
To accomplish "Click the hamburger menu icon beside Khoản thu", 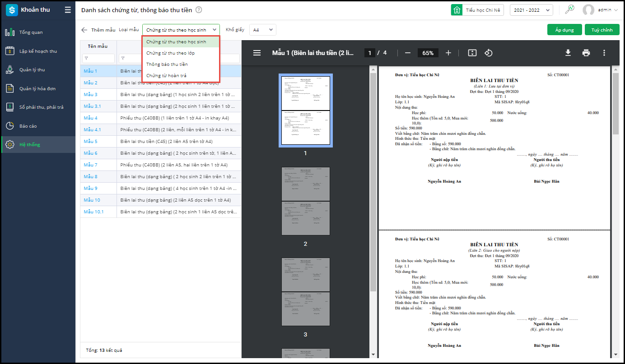I will tap(68, 10).
